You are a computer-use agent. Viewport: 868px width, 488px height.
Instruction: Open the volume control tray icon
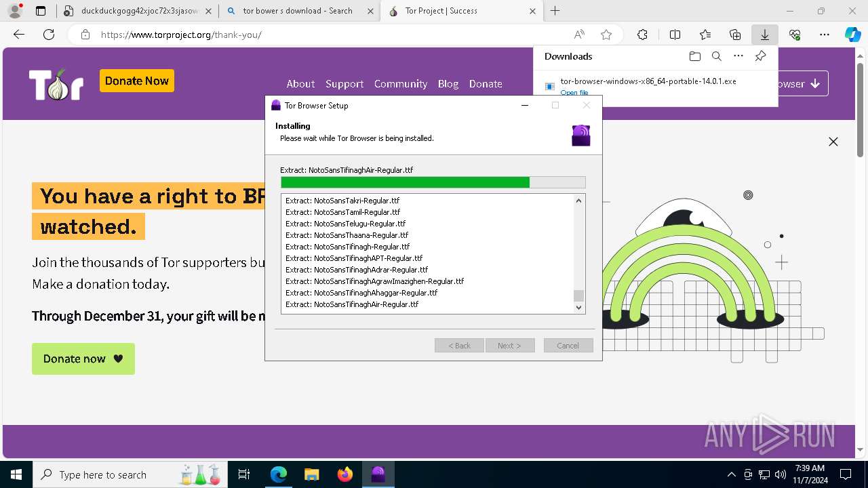pyautogui.click(x=781, y=474)
